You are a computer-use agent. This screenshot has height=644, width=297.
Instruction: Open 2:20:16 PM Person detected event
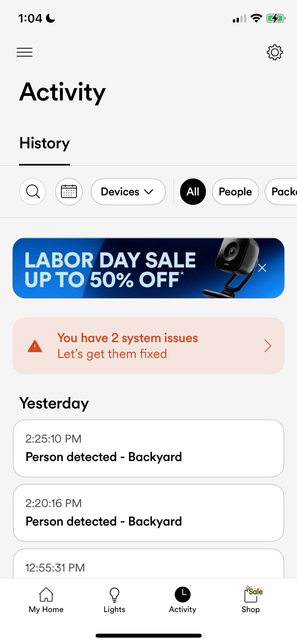[148, 513]
